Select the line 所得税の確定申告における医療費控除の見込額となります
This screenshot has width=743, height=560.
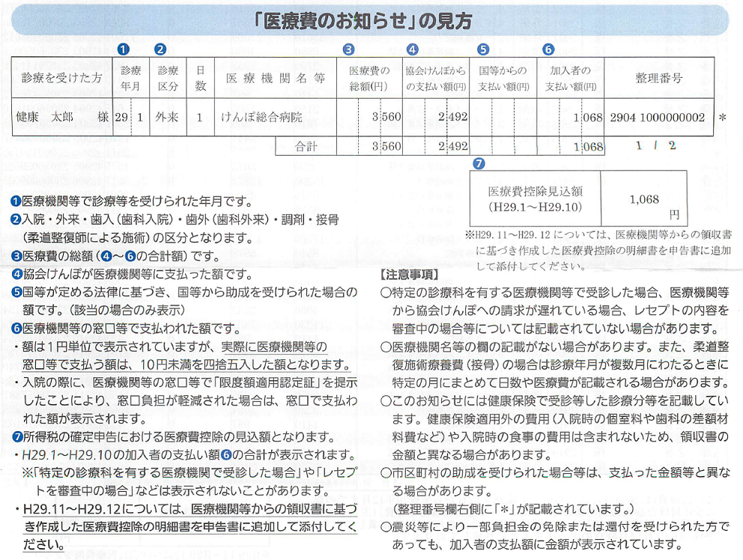[174, 436]
